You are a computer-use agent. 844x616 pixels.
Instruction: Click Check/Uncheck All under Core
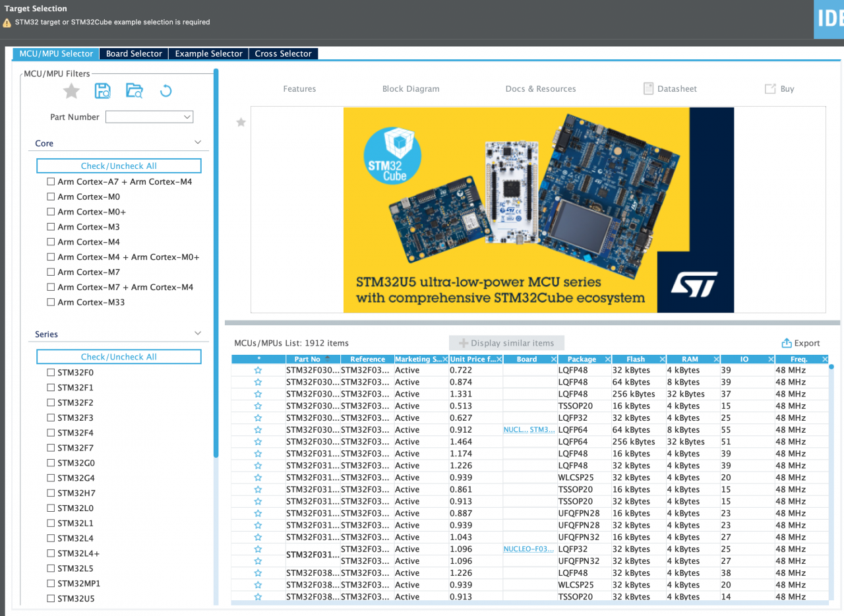pos(119,166)
